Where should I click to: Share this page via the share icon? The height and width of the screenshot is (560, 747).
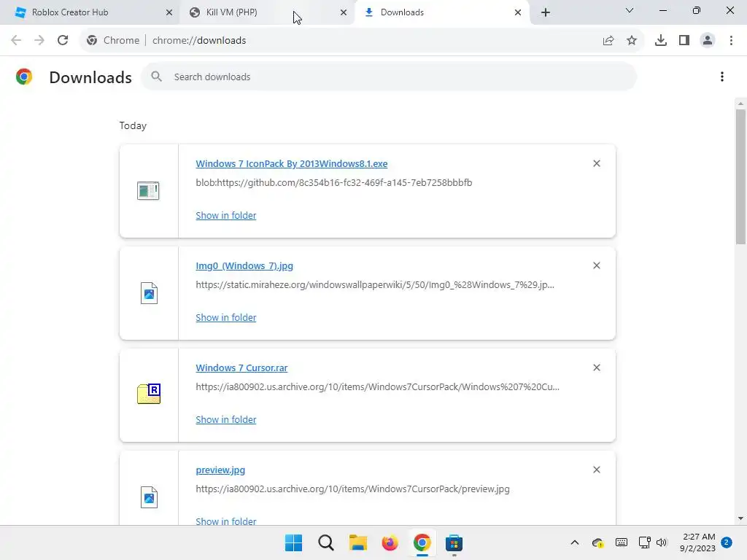608,41
